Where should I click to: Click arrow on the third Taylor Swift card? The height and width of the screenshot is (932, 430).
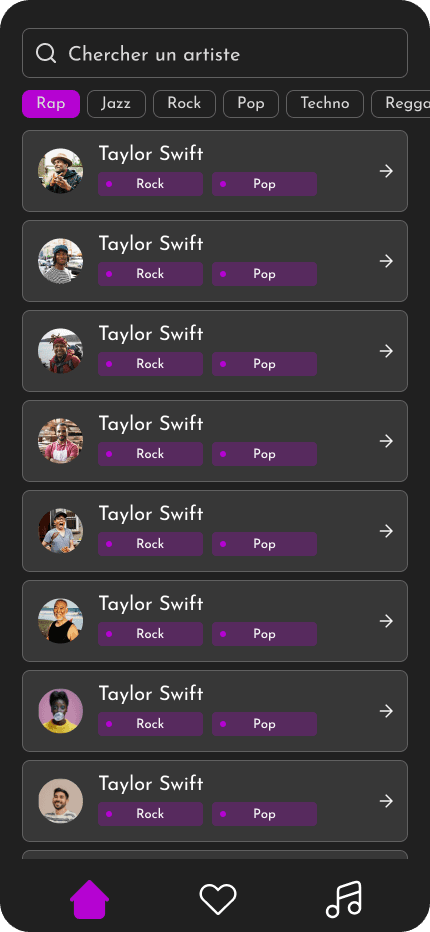pyautogui.click(x=387, y=351)
